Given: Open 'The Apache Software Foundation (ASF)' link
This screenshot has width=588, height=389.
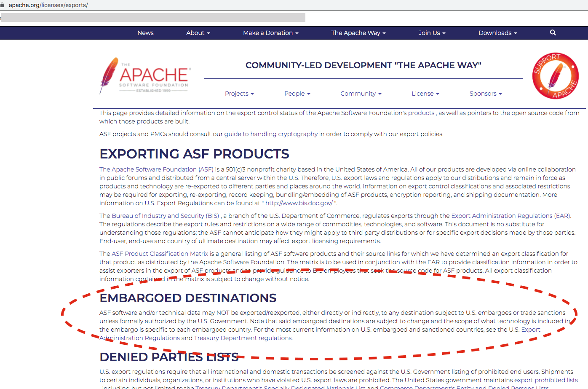Looking at the screenshot, I should 156,169.
